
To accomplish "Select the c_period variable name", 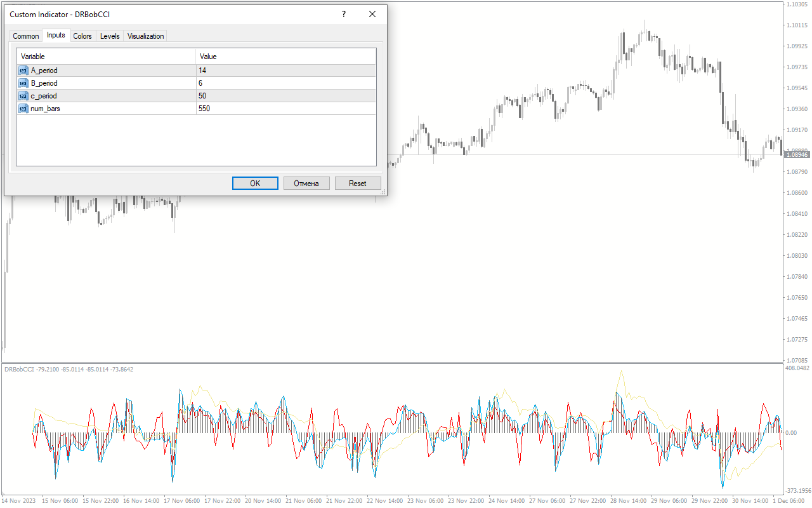I will click(x=44, y=96).
